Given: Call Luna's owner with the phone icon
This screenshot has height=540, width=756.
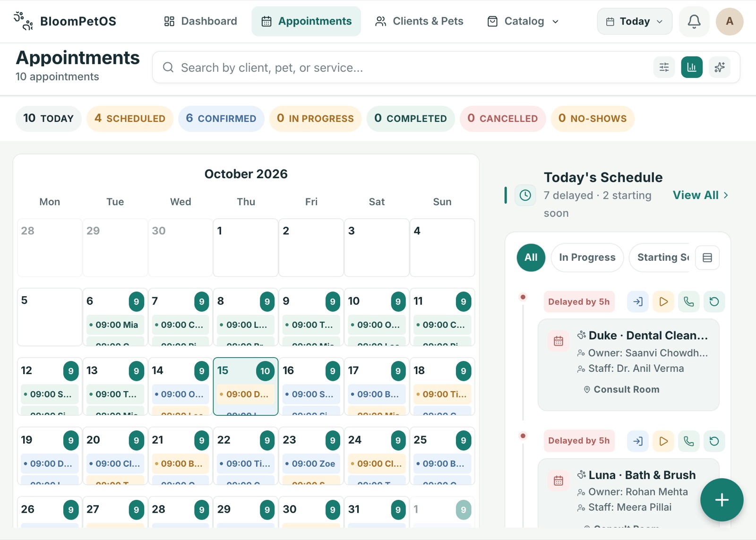Looking at the screenshot, I should pos(688,441).
